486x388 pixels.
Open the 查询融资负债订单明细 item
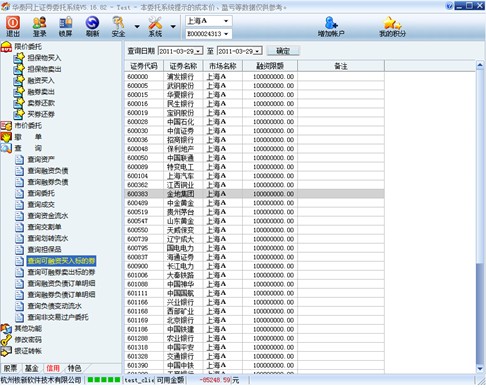pos(61,284)
